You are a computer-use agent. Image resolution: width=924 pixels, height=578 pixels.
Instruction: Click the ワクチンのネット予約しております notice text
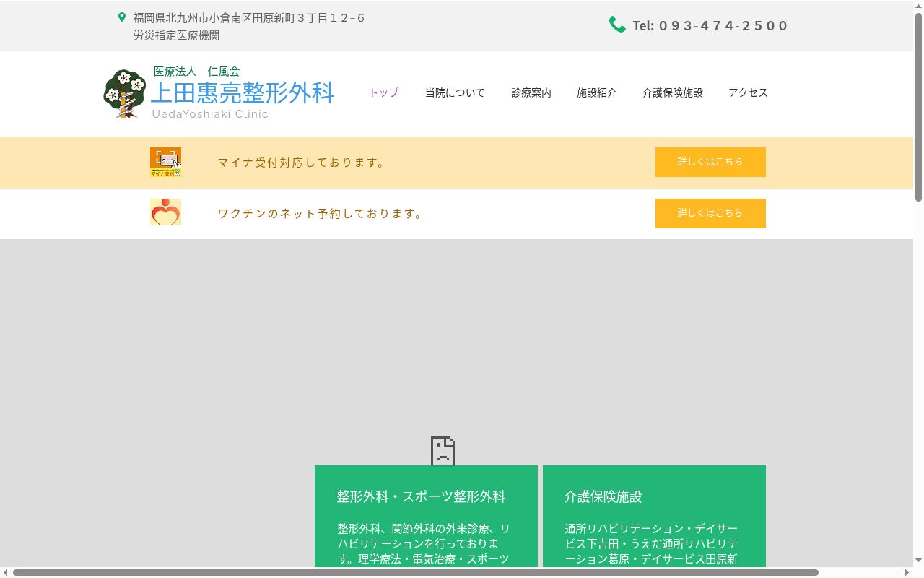click(321, 214)
